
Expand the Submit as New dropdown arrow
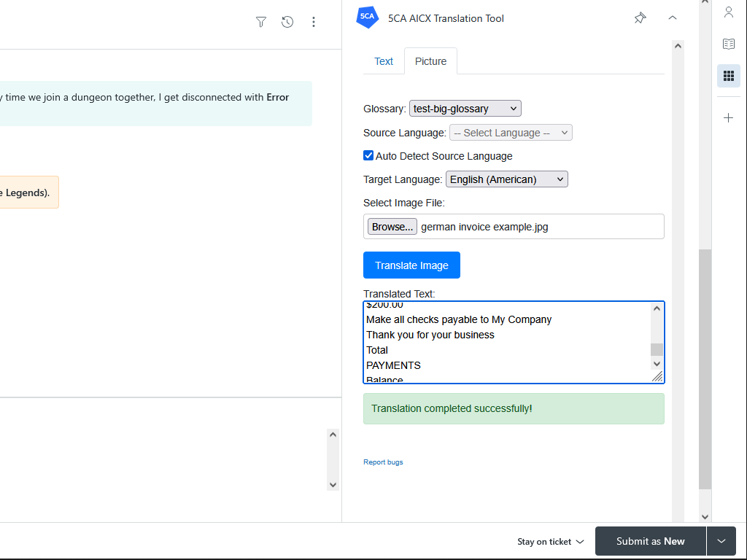click(x=721, y=541)
